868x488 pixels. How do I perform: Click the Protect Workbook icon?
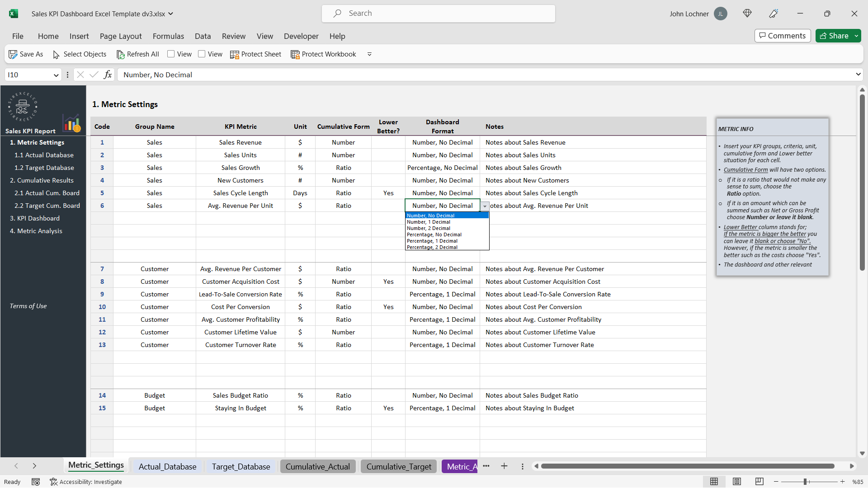pos(295,54)
